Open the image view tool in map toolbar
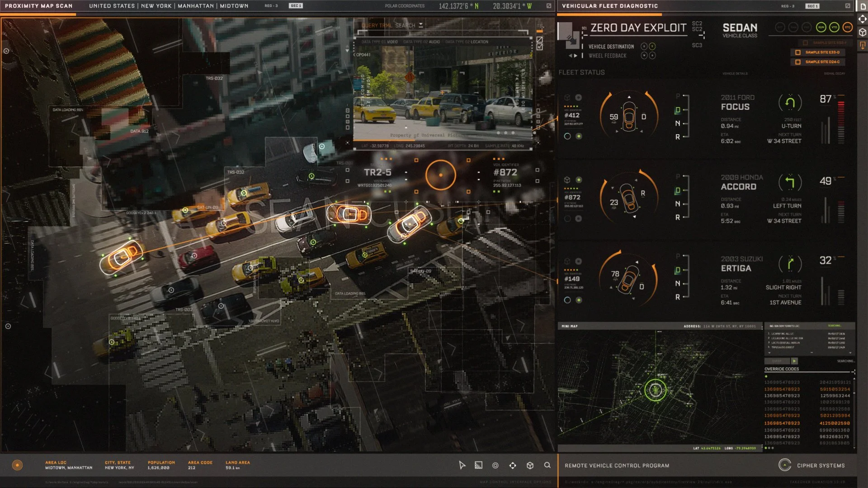The height and width of the screenshot is (488, 868). (x=478, y=465)
